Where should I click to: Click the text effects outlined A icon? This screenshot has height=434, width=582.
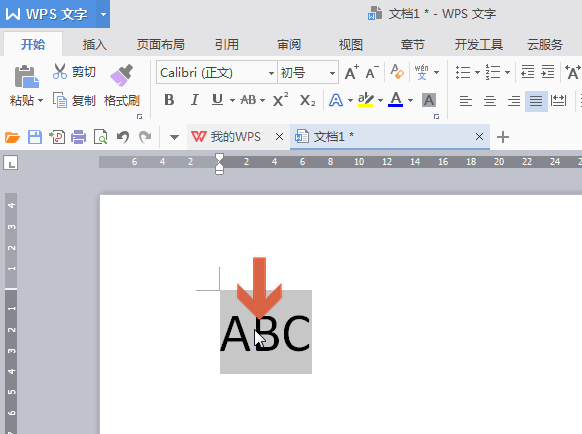[336, 100]
